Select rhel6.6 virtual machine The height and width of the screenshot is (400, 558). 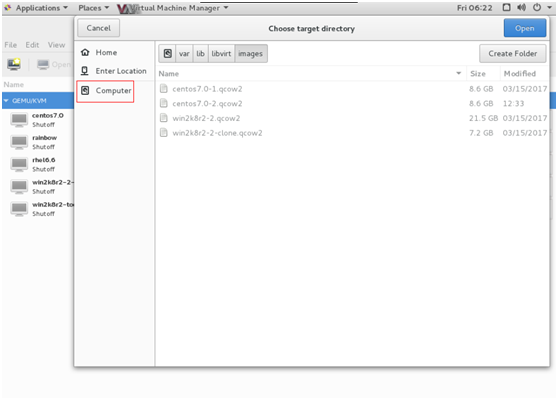[x=38, y=164]
